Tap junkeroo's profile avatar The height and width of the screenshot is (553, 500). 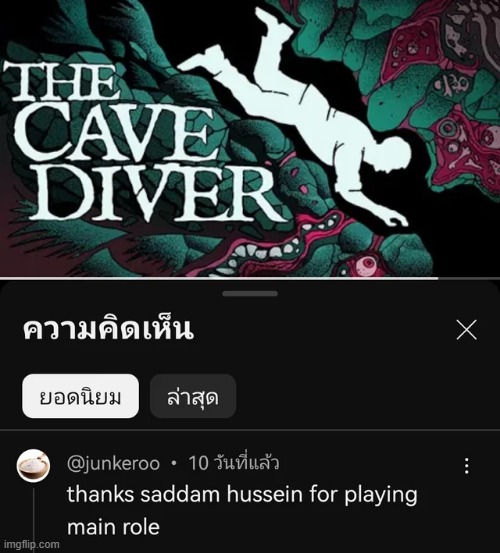(33, 466)
